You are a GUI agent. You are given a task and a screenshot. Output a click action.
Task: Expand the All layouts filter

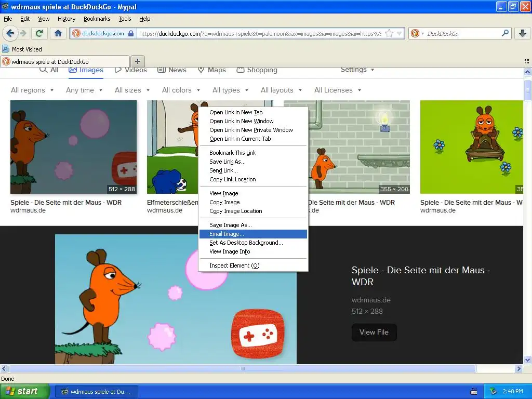point(281,90)
